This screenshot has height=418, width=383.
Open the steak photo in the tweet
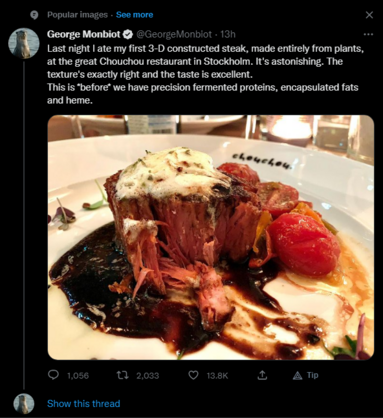(211, 237)
